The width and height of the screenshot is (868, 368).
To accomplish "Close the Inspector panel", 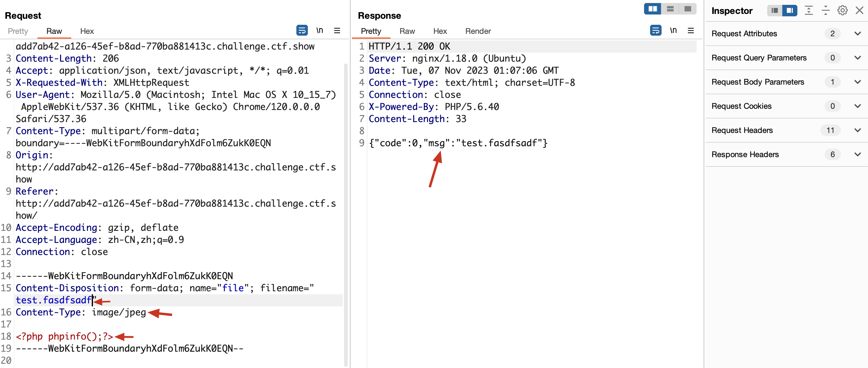I will pyautogui.click(x=859, y=11).
